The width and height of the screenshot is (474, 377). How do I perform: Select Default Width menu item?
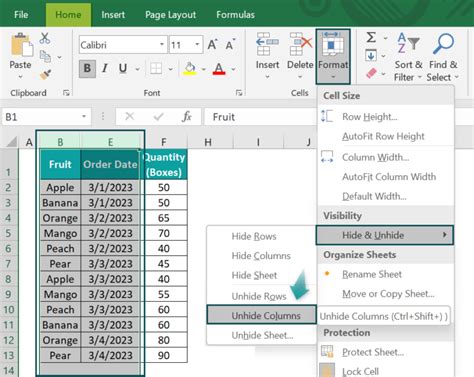[386, 196]
